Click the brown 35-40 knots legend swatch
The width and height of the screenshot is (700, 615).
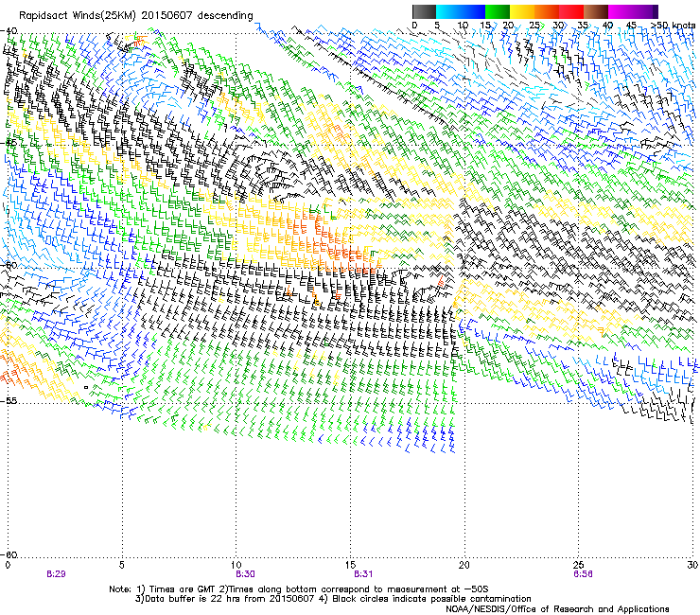coord(596,11)
